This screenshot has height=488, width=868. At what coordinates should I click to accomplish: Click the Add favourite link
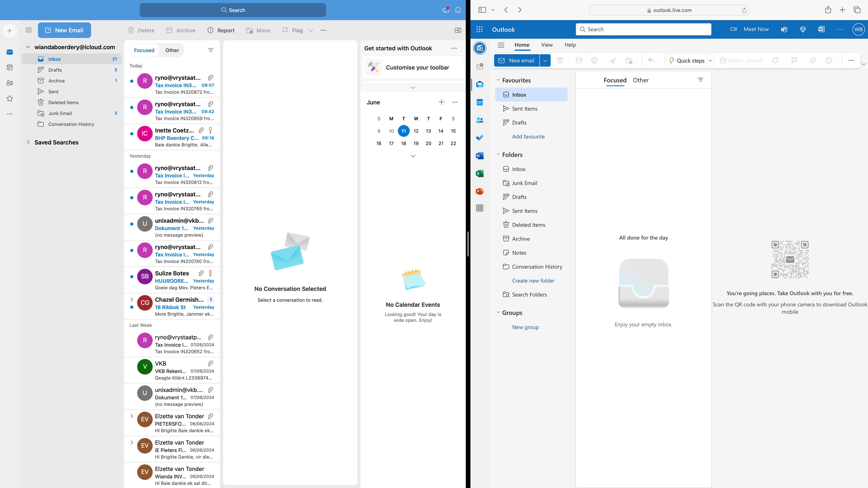528,136
